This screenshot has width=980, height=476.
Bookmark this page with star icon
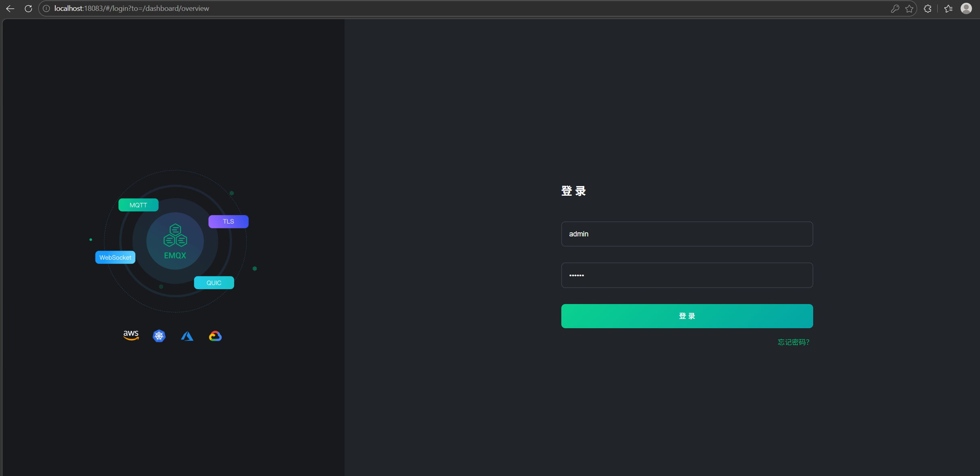click(909, 8)
